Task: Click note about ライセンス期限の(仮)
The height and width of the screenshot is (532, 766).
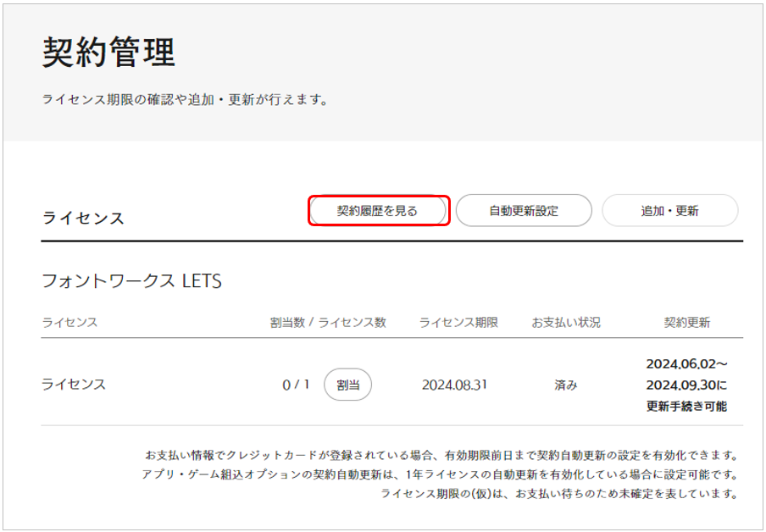Action: point(559,493)
